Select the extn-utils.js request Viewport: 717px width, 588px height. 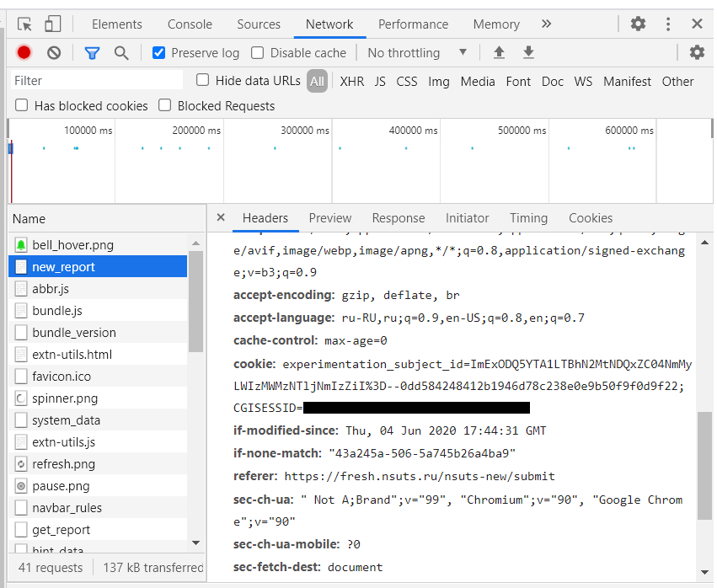(x=98, y=442)
